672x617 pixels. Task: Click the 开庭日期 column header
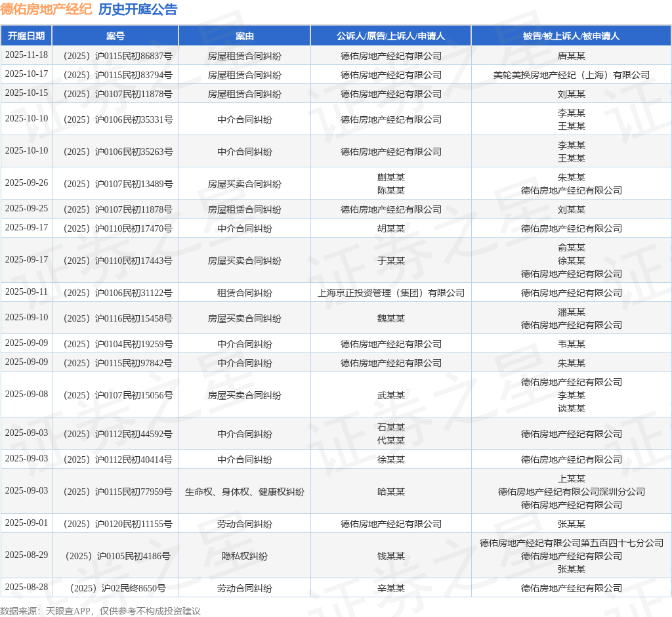[x=26, y=36]
